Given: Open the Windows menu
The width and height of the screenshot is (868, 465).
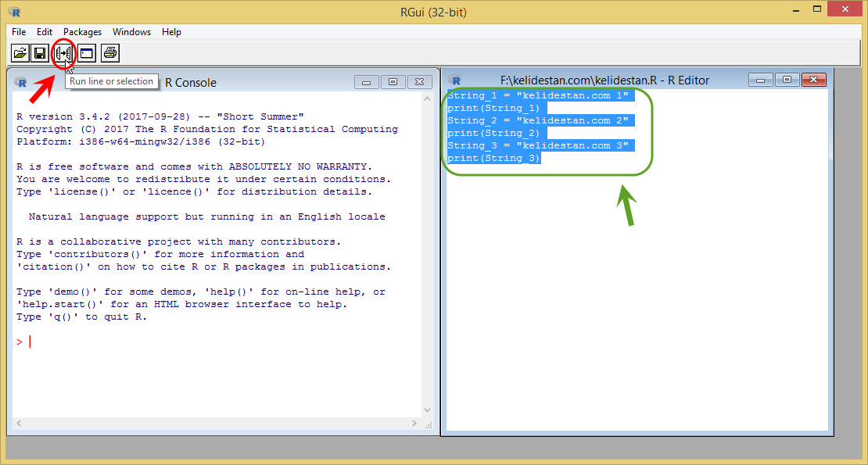Looking at the screenshot, I should coord(131,32).
